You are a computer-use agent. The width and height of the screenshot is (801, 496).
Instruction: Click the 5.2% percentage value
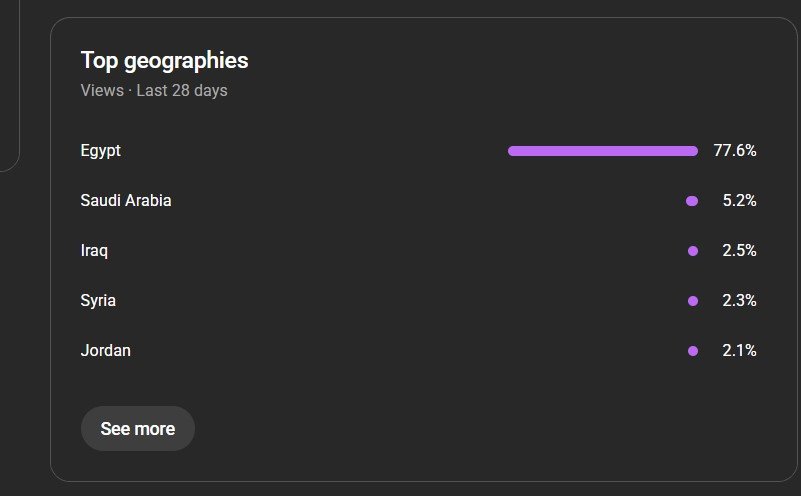tap(739, 201)
